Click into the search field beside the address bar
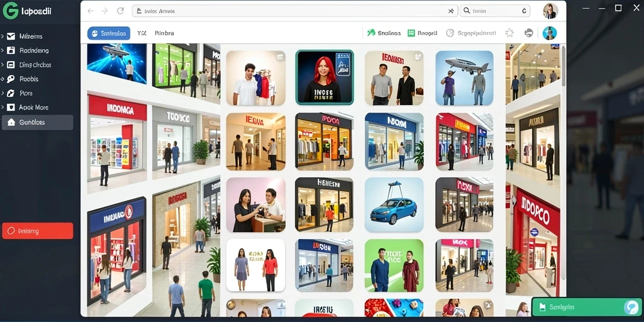644x322 pixels. point(495,11)
